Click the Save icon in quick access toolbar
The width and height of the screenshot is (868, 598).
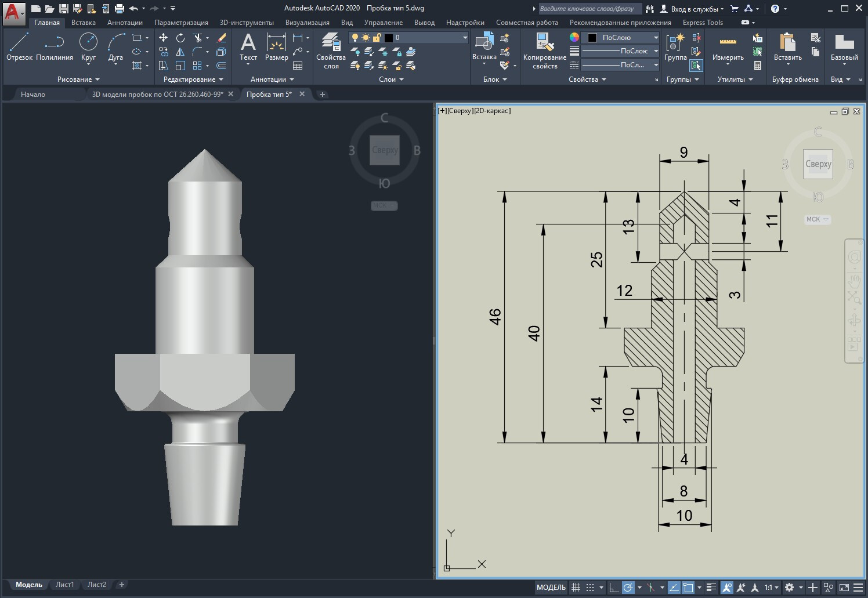click(x=64, y=9)
